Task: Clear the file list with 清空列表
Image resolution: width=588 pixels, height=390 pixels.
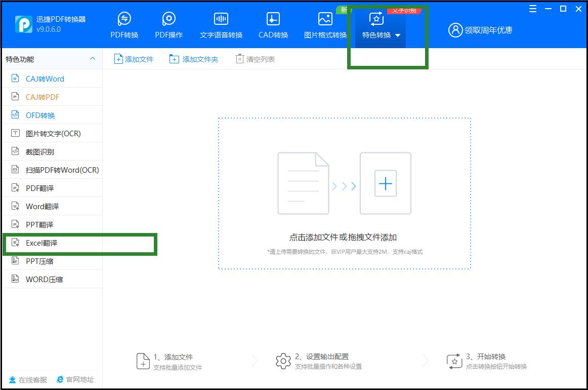Action: coord(255,59)
